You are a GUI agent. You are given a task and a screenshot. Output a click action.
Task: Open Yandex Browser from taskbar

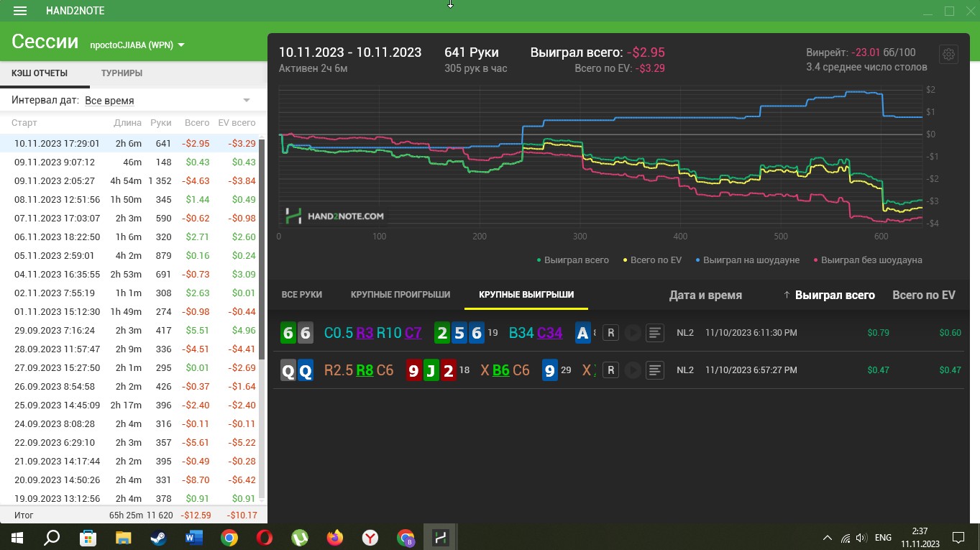(370, 537)
